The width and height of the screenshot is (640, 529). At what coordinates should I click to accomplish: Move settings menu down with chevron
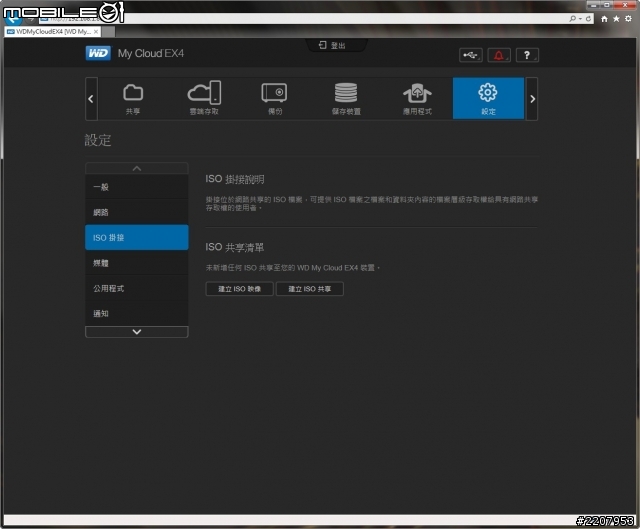pyautogui.click(x=137, y=332)
